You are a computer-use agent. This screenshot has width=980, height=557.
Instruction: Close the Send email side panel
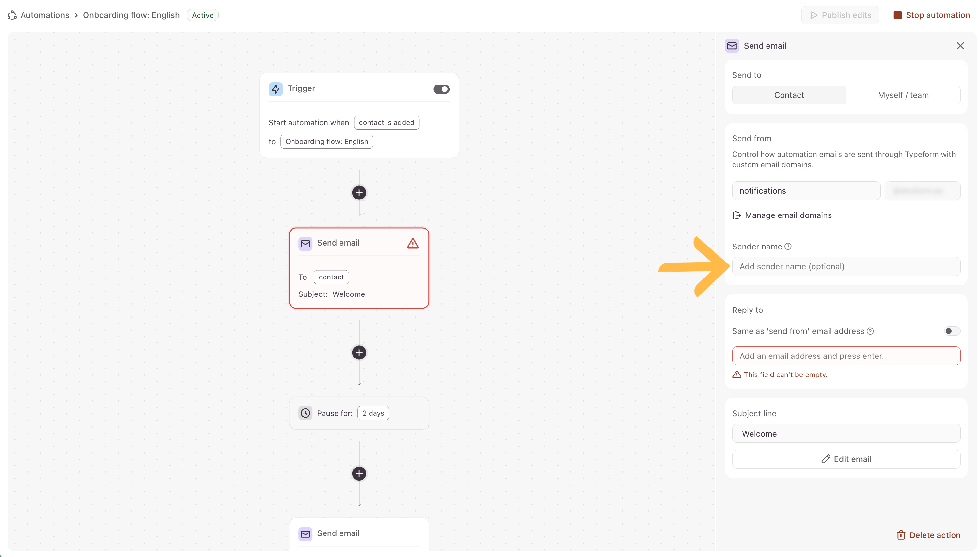960,46
